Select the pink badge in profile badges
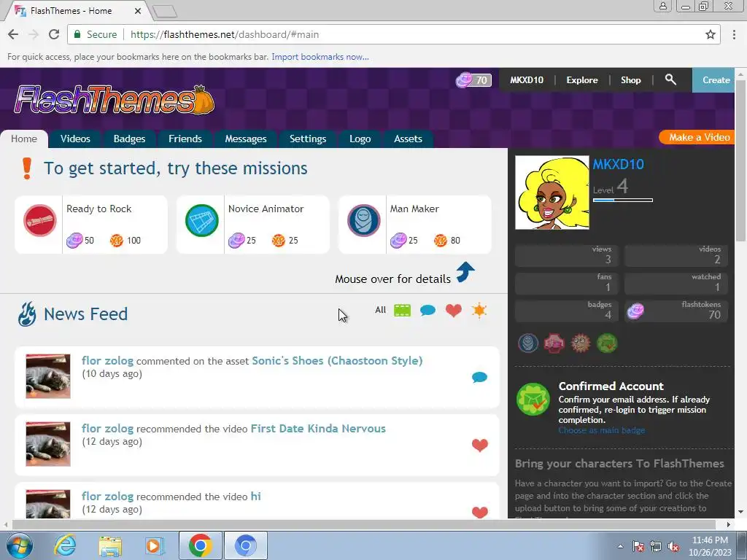 (554, 343)
